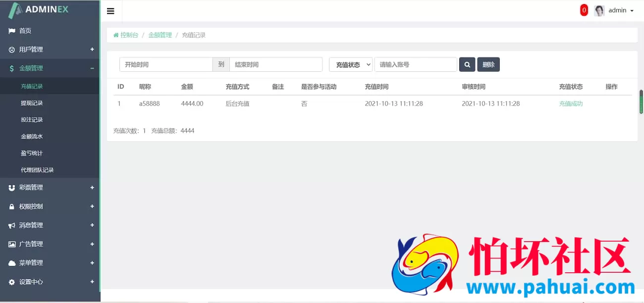The height and width of the screenshot is (303, 644).
Task: Click the 充值成功 status link in table
Action: 571,103
